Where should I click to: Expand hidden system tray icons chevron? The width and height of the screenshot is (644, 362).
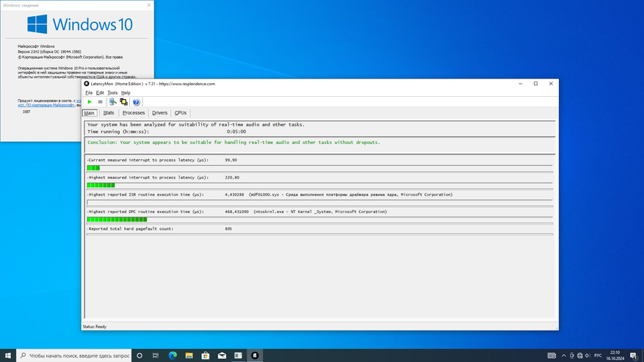click(563, 355)
